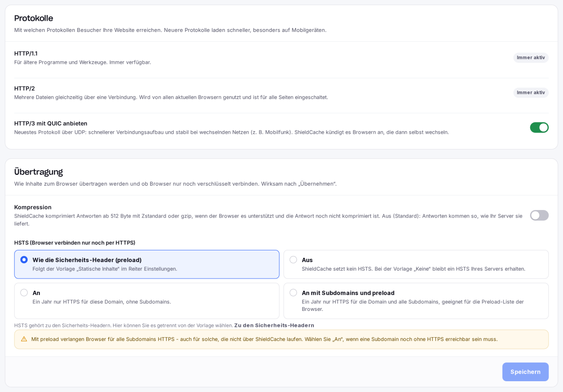Click the 'HTTP/3 mit QUIC anbieten' label
The width and height of the screenshot is (563, 392).
pos(51,123)
